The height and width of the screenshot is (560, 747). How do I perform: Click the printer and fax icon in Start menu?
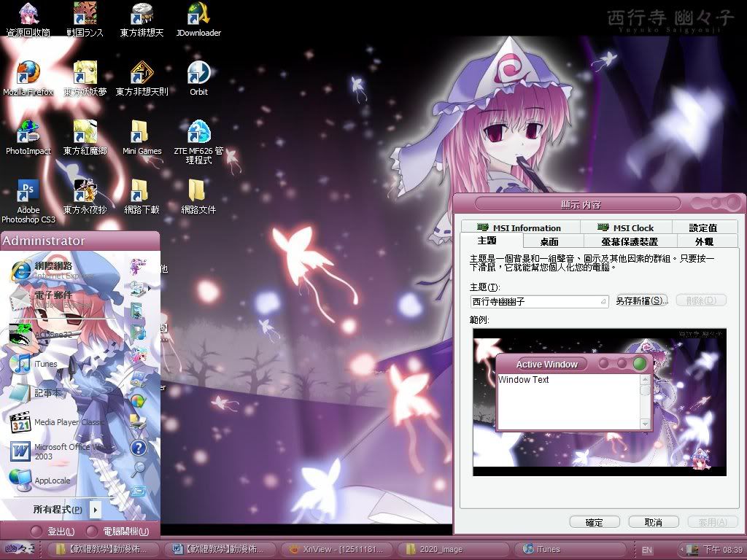[138, 422]
